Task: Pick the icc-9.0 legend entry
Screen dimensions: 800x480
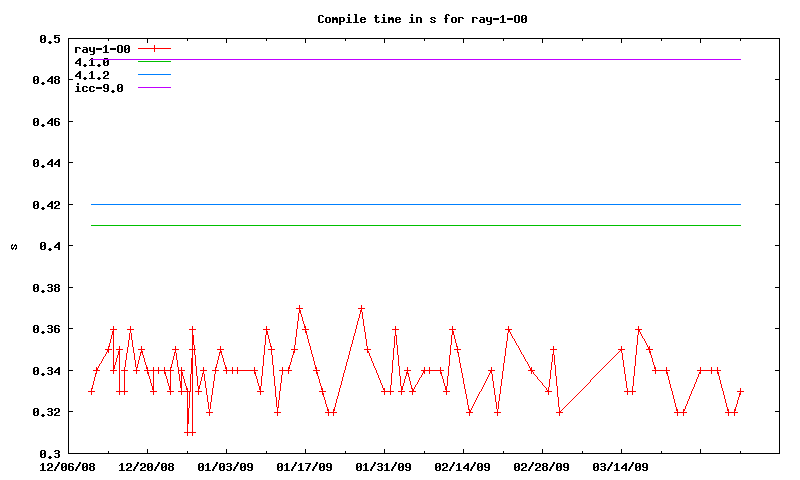Action: [99, 88]
